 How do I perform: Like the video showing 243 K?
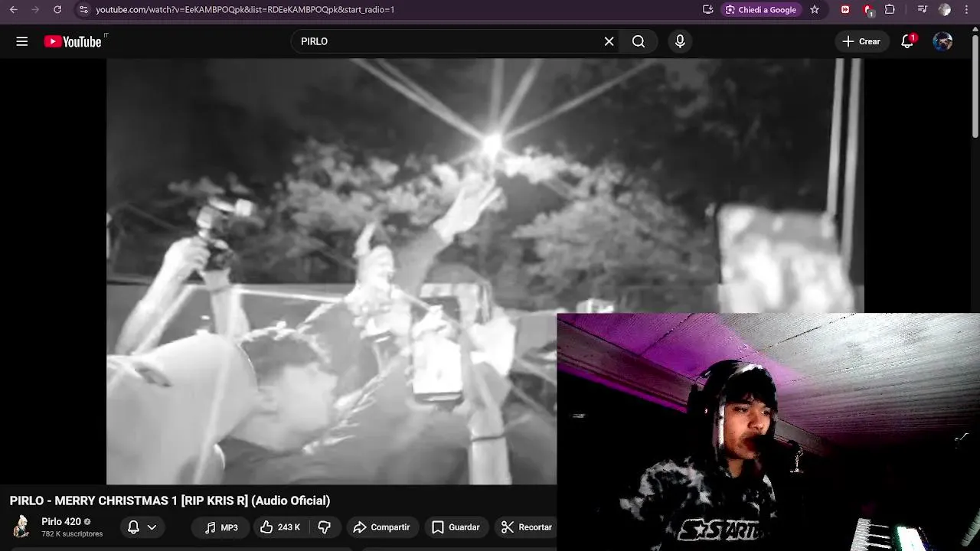coord(280,527)
